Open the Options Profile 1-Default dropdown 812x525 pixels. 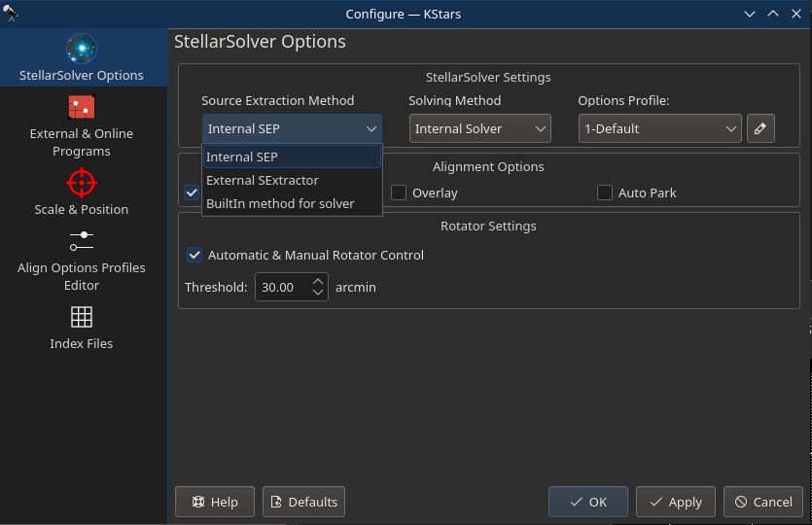point(659,128)
